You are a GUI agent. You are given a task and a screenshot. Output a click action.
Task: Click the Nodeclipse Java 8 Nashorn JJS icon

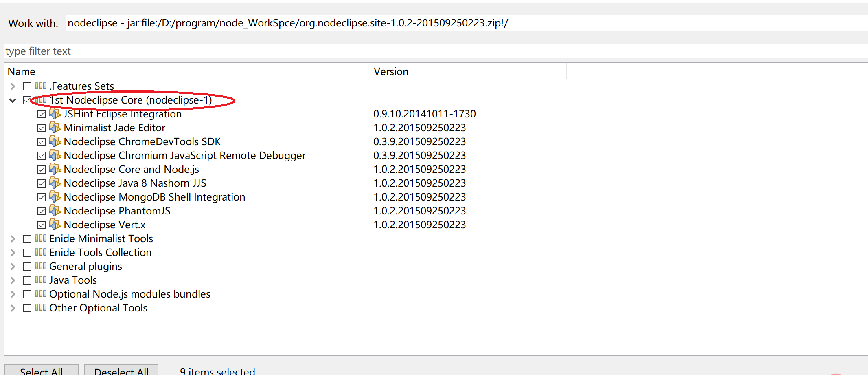point(55,183)
